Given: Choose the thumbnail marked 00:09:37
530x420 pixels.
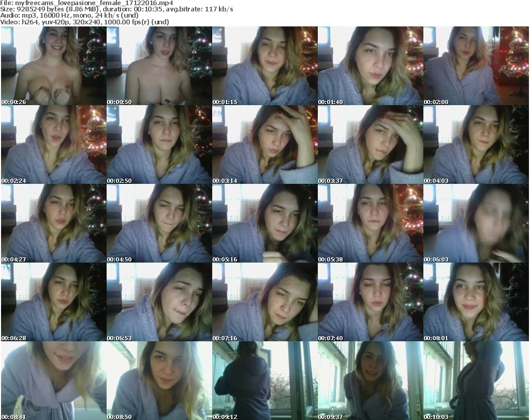Looking at the screenshot, I should pyautogui.click(x=370, y=381).
